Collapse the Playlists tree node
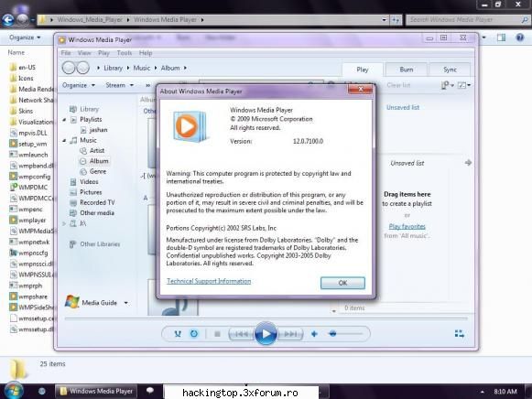 64,120
